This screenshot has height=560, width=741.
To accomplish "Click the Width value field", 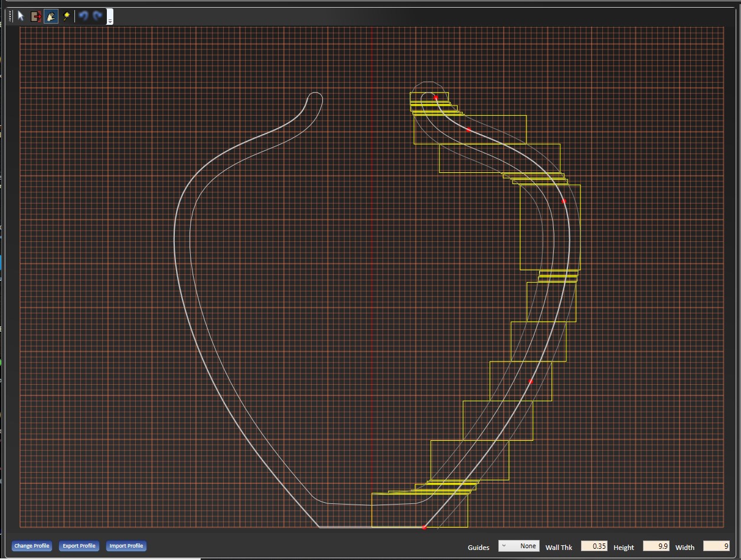I will click(717, 546).
